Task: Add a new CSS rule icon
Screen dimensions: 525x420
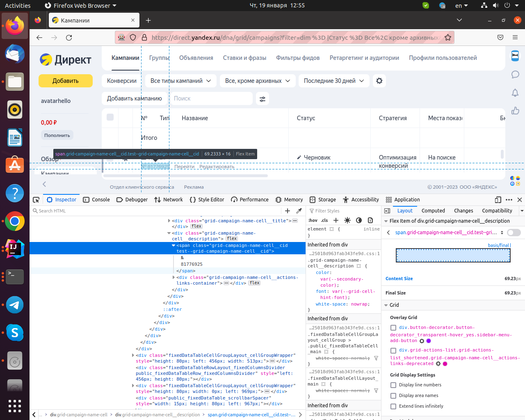Action: (336, 220)
